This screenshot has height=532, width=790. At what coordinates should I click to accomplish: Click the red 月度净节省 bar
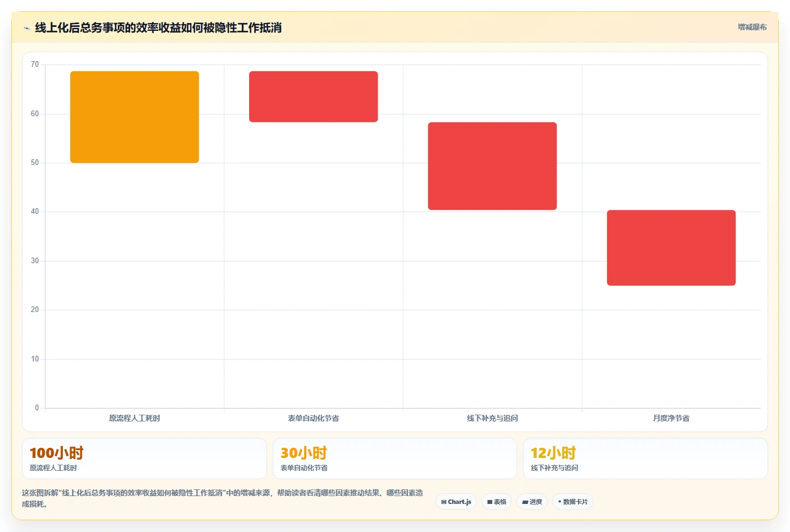tap(671, 247)
